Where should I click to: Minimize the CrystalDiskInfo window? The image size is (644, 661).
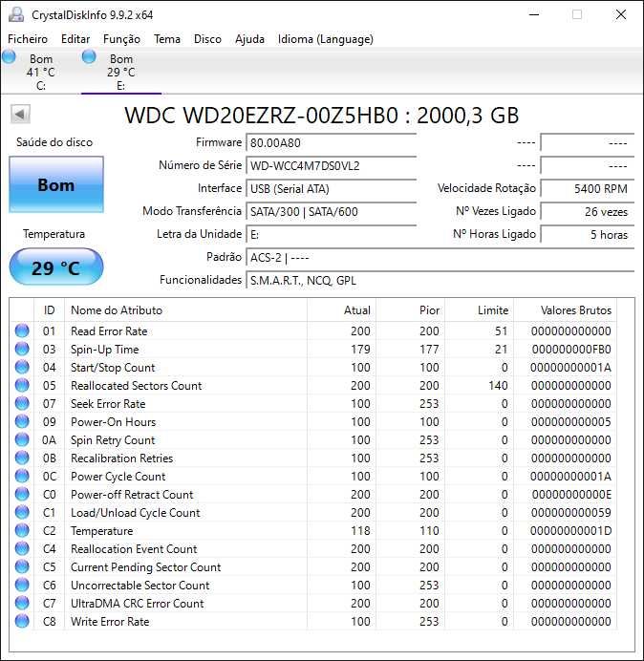(x=534, y=14)
